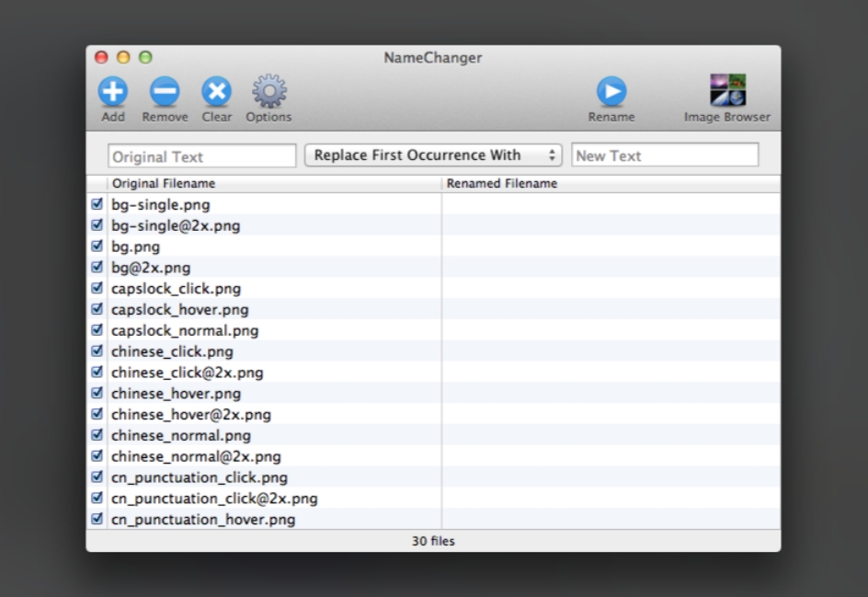Click the Add files plus icon
Viewport: 868px width, 597px height.
pyautogui.click(x=113, y=91)
